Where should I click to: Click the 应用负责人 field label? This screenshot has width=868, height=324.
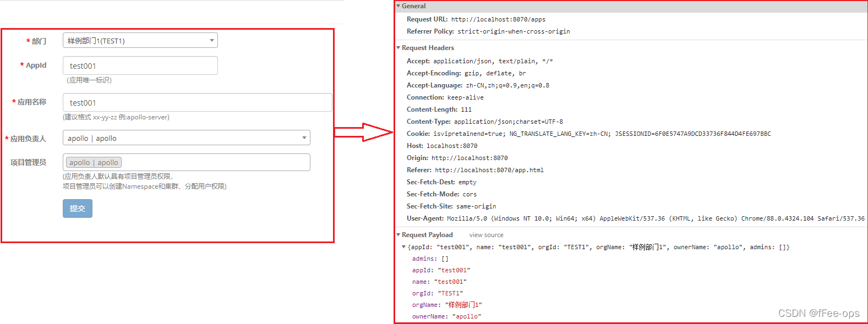click(28, 139)
